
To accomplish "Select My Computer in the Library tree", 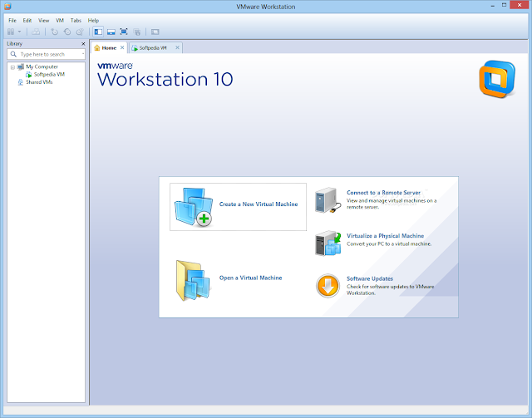I will tap(42, 66).
